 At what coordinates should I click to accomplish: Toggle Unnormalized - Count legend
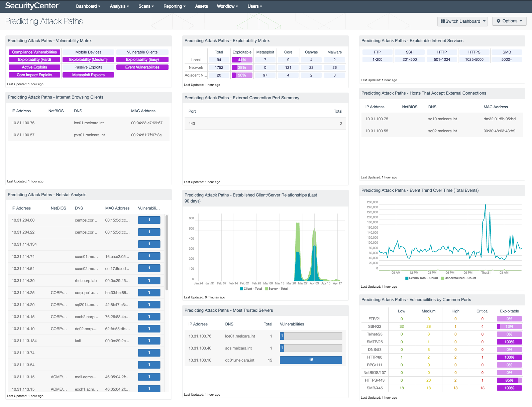tap(458, 278)
